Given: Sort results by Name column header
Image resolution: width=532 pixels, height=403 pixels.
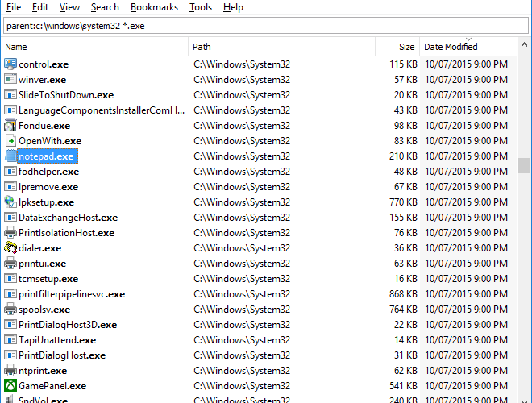Looking at the screenshot, I should [x=16, y=47].
